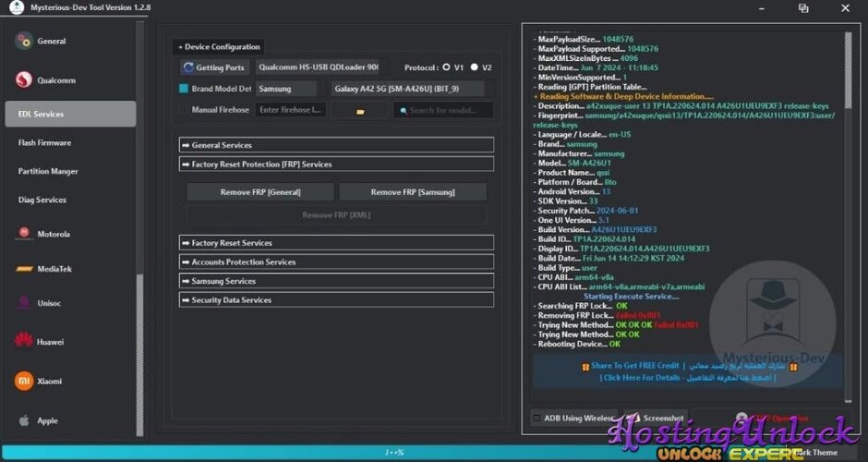Image resolution: width=868 pixels, height=462 pixels.
Task: Open the Huawei logo icon
Action: 24,341
